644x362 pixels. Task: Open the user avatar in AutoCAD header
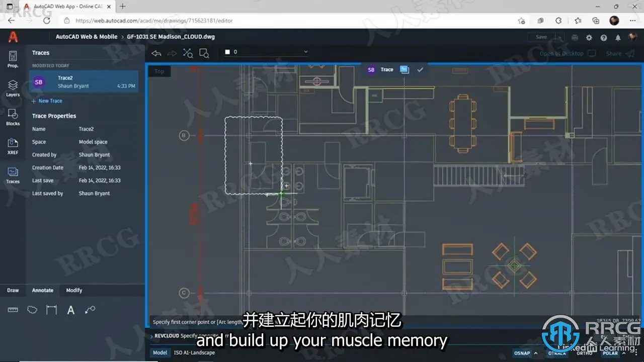pyautogui.click(x=632, y=37)
